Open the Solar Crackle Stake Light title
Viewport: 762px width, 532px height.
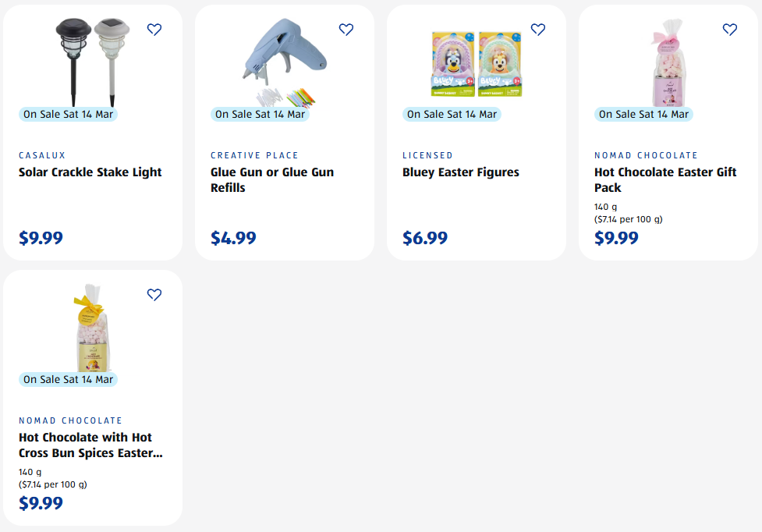[x=90, y=172]
